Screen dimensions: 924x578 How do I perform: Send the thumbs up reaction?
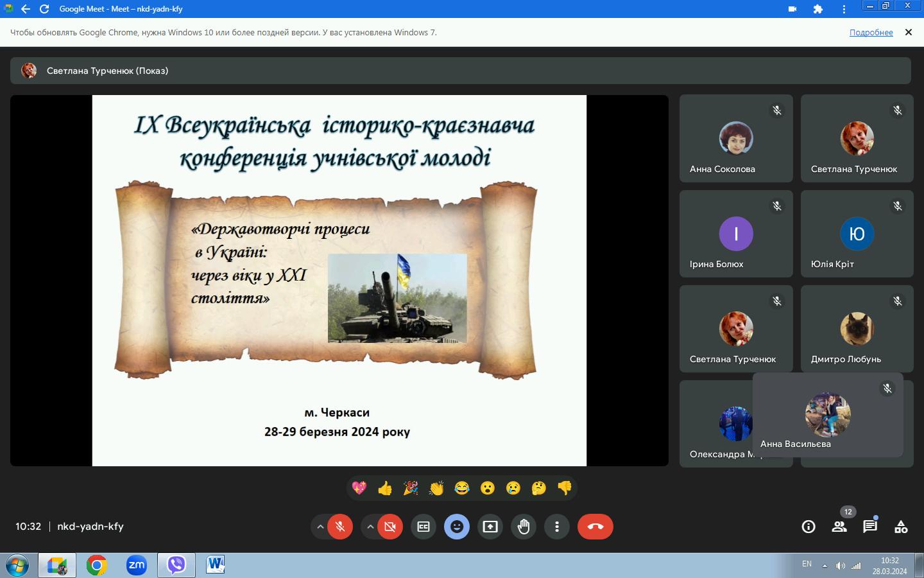tap(385, 489)
